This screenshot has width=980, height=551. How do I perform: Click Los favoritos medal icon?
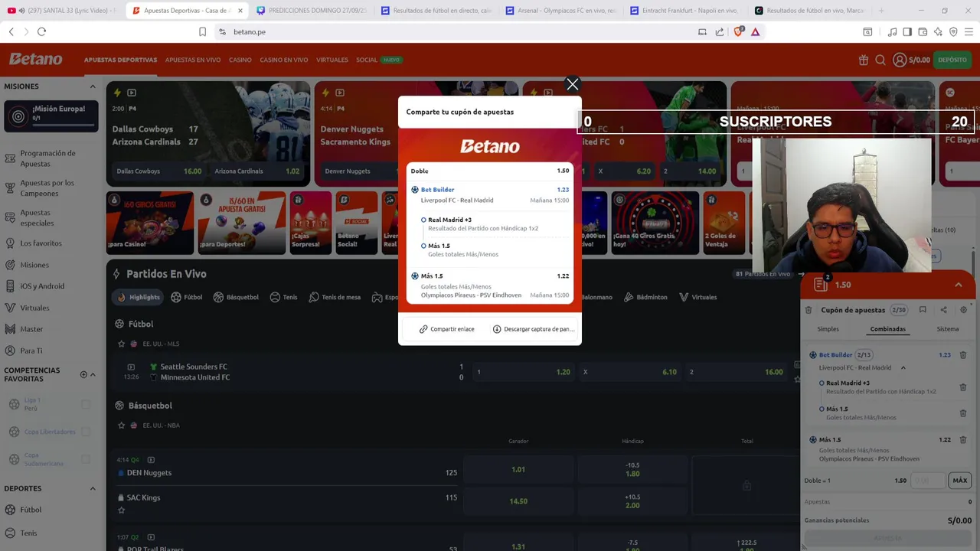10,243
